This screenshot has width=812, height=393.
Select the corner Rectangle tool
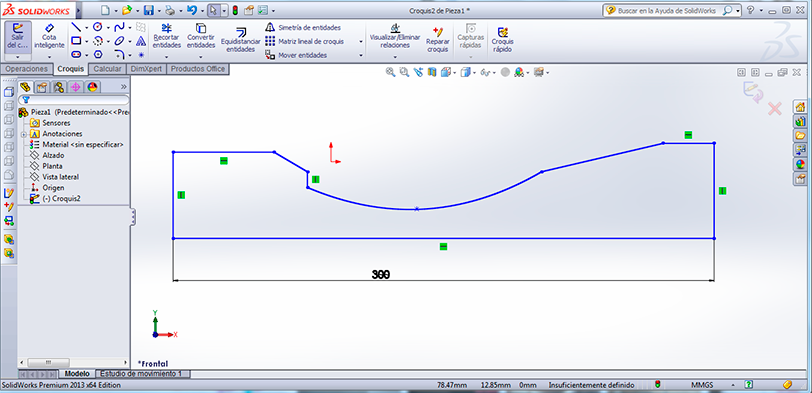(x=76, y=41)
